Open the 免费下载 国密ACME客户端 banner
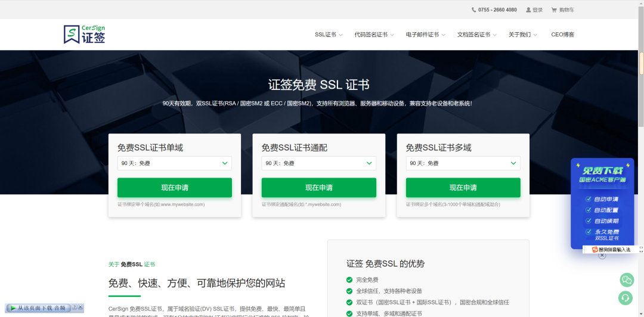The width and height of the screenshot is (644, 317). coord(602,203)
